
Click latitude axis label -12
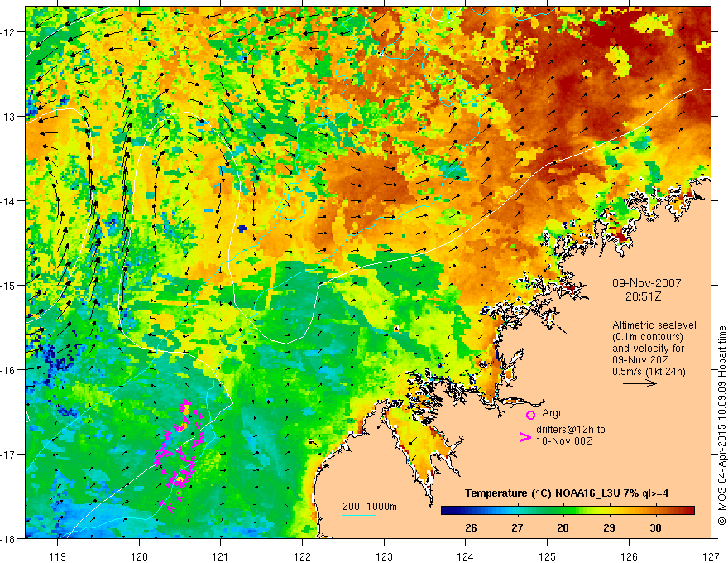9,32
